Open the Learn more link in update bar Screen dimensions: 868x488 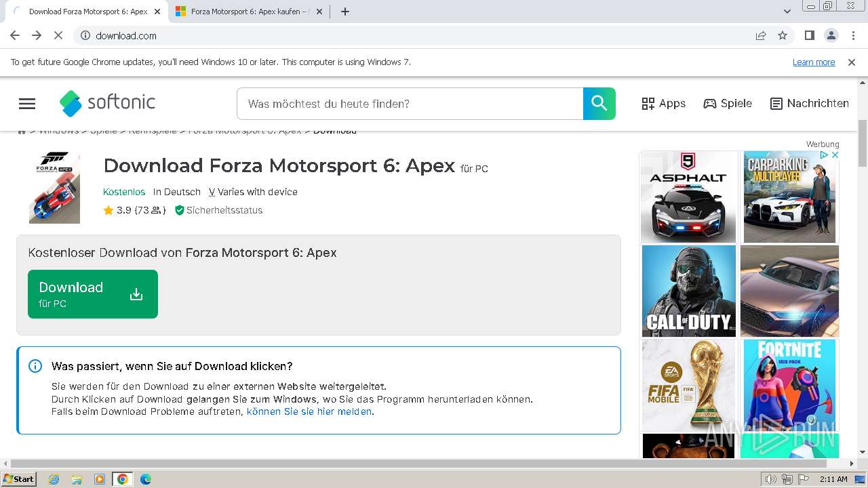point(814,62)
